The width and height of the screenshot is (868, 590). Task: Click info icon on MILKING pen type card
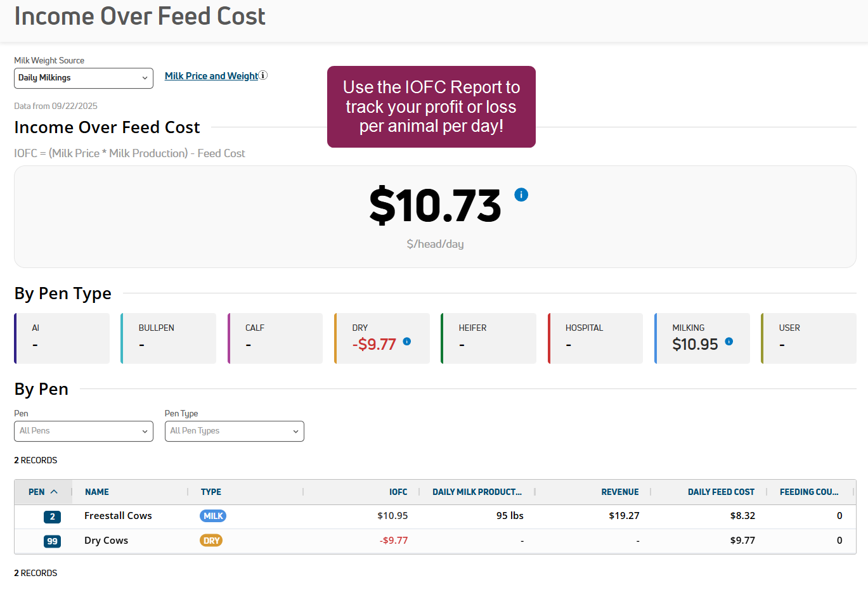tap(729, 342)
